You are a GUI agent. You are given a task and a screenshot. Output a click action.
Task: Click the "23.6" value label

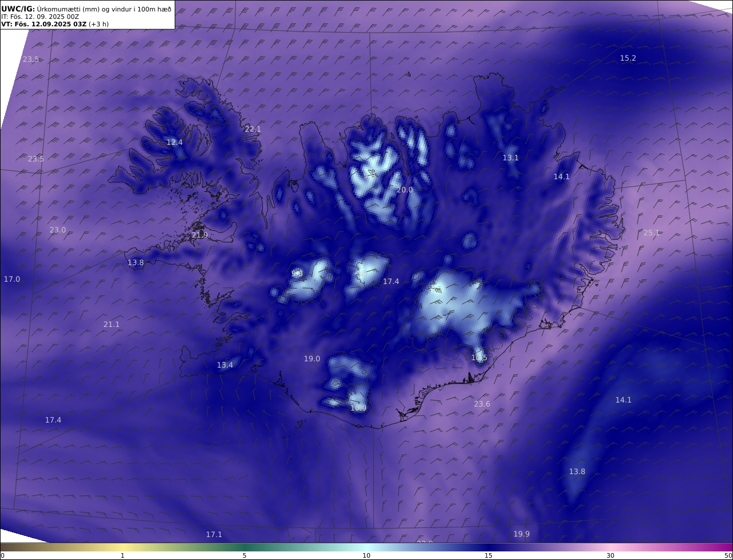pos(482,404)
